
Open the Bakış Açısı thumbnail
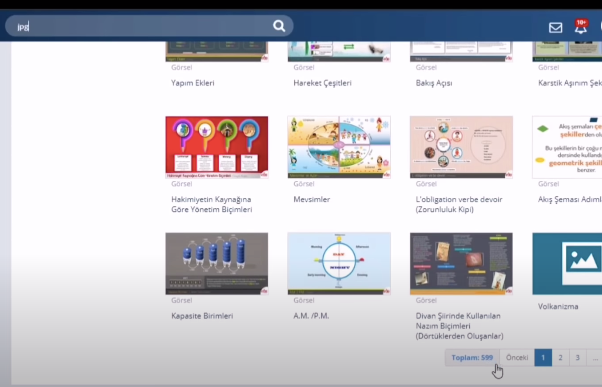click(x=461, y=51)
